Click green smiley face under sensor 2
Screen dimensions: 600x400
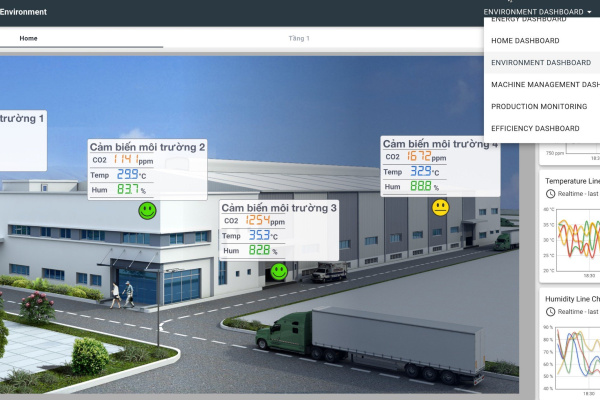click(x=147, y=211)
